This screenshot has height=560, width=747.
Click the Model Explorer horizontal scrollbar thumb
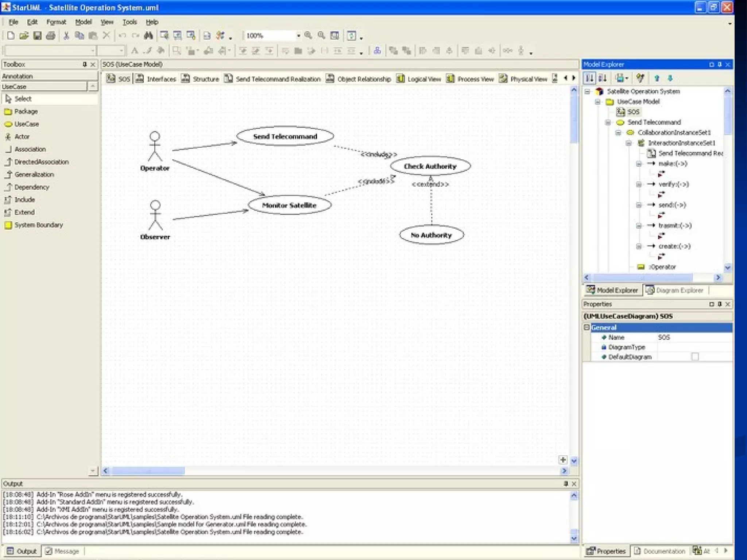[x=641, y=277]
